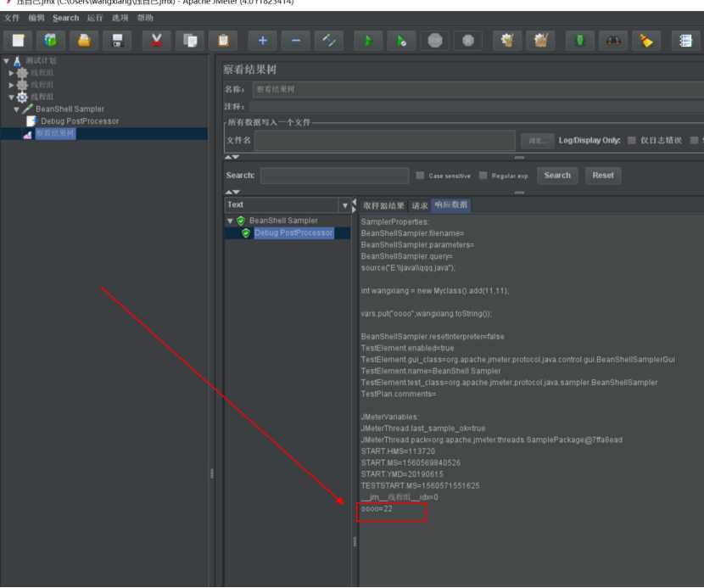The image size is (704, 588).
Task: Collapse the test plan root node arrow
Action: tap(6, 60)
